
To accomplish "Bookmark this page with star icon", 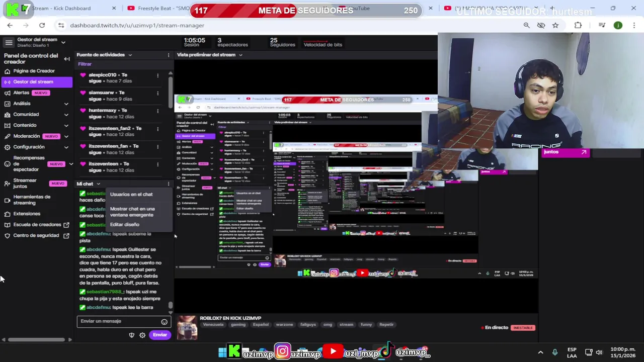I will [x=555, y=25].
